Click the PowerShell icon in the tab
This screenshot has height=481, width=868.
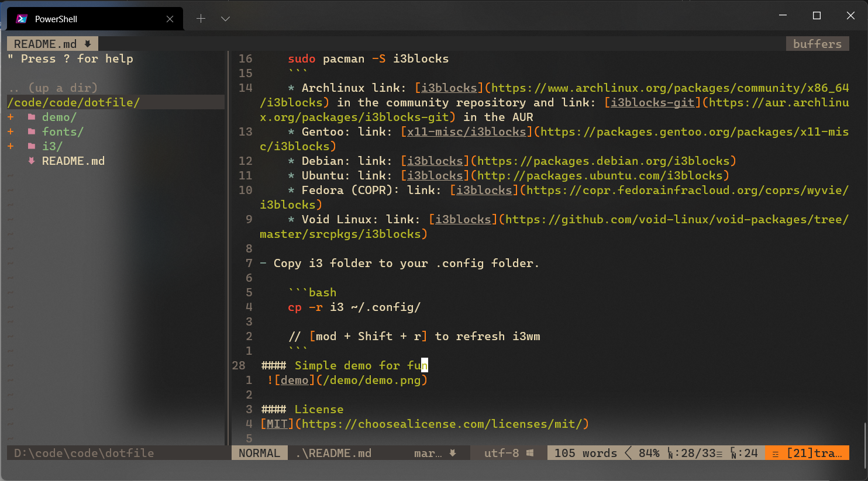tap(22, 19)
